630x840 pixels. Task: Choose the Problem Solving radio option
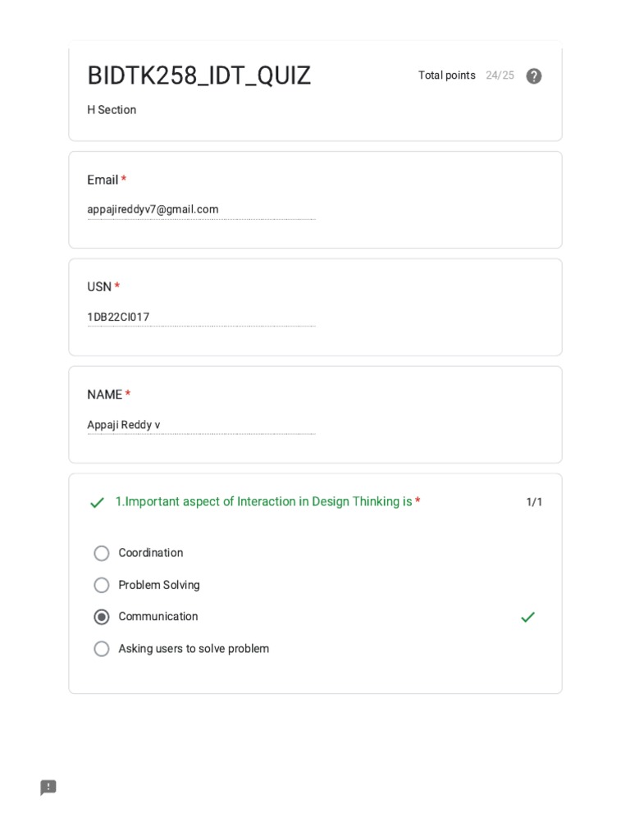point(102,586)
